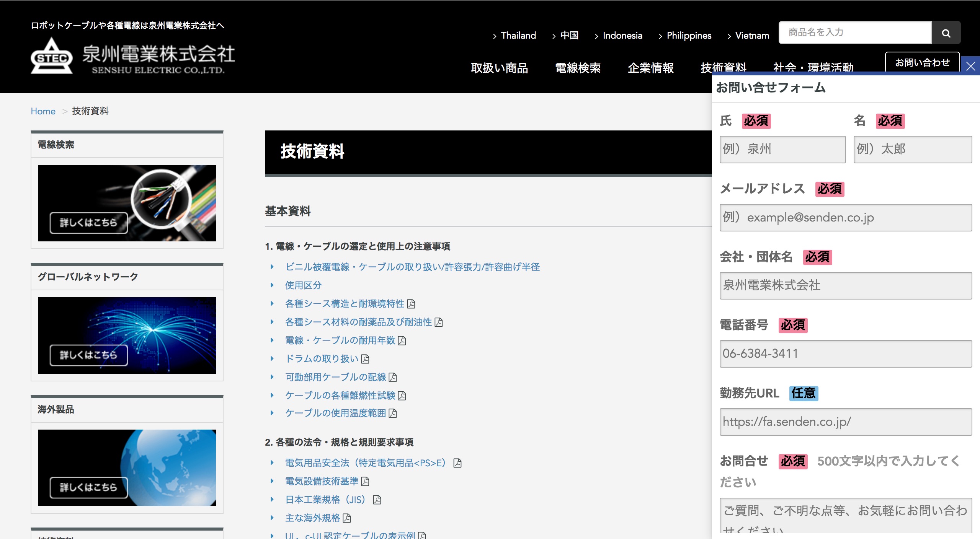
Task: Open PDF icon beside 主な海外規格
Action: tap(347, 518)
